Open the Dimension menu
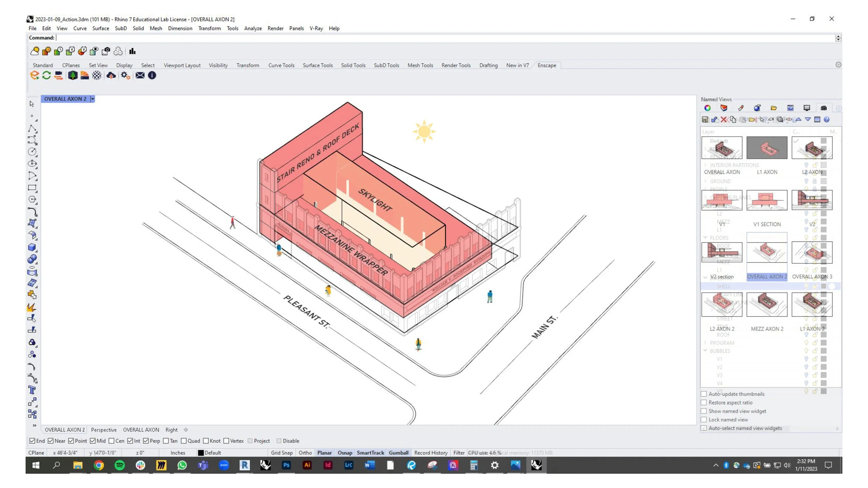The height and width of the screenshot is (488, 868). pos(180,28)
